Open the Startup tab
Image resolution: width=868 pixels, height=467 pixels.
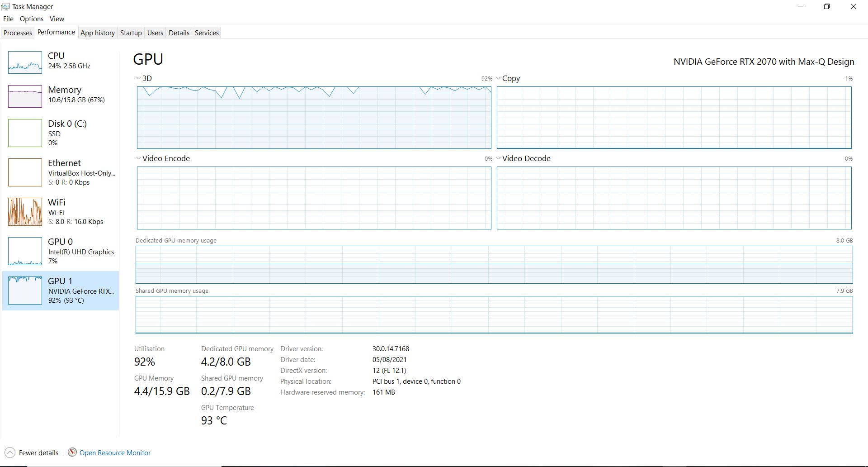pos(131,33)
